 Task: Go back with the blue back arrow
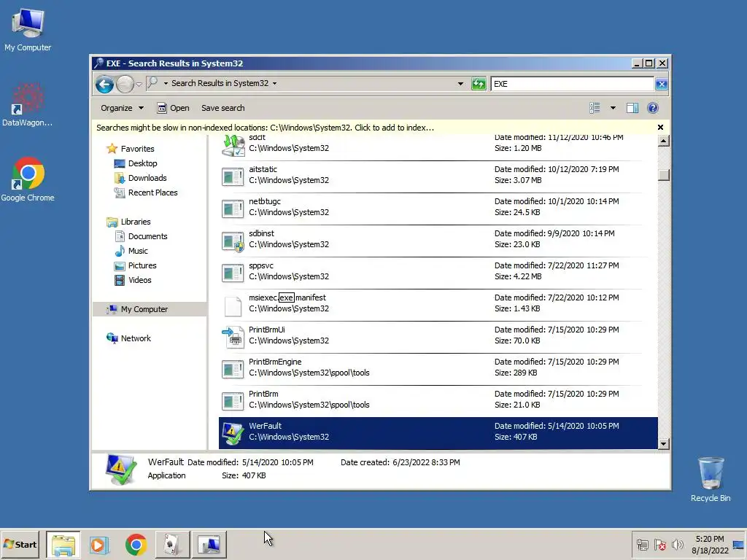click(104, 85)
